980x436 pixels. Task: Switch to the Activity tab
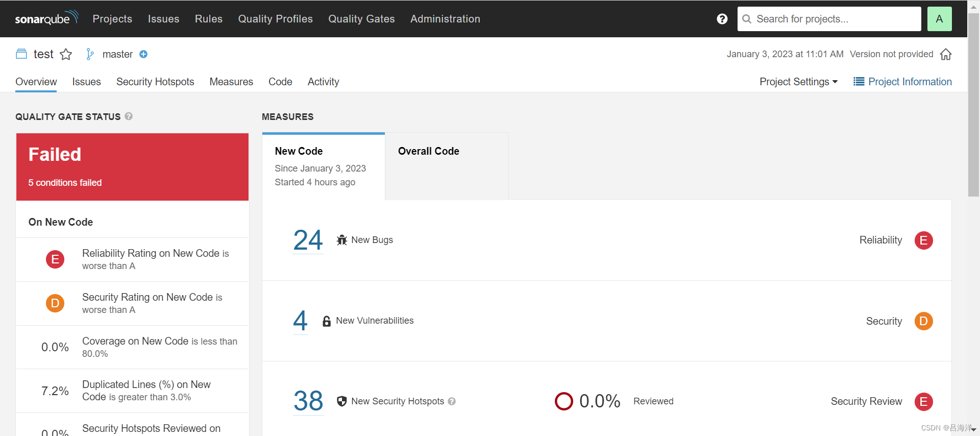[x=323, y=82]
